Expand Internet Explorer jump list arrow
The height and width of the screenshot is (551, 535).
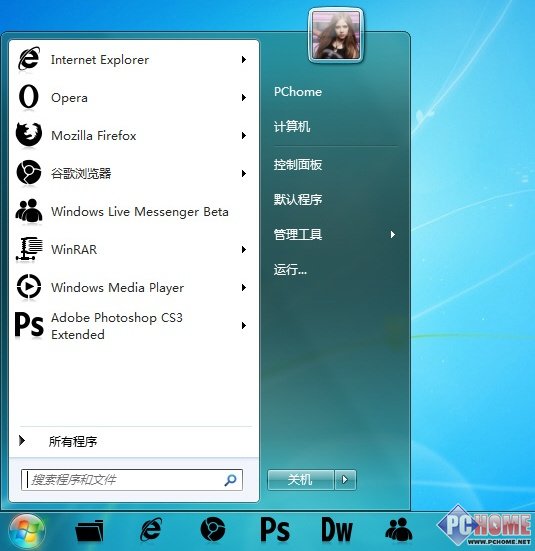[x=244, y=59]
